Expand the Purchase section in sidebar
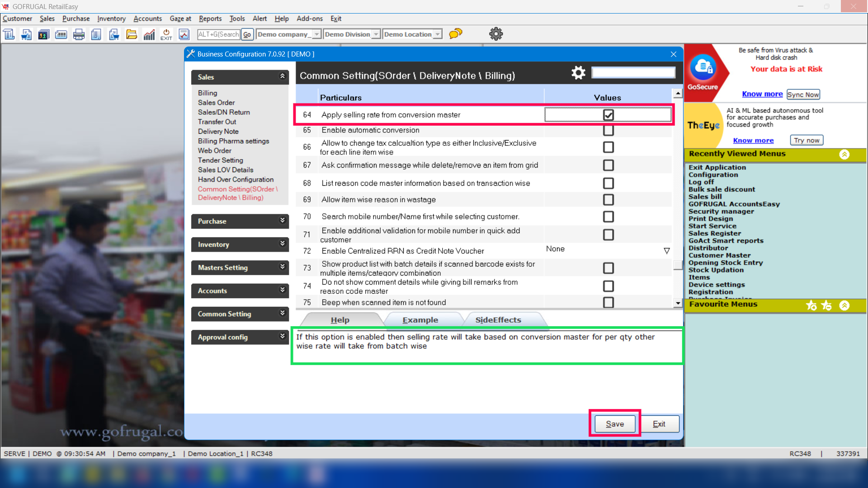Viewport: 868px width, 488px height. coord(282,221)
